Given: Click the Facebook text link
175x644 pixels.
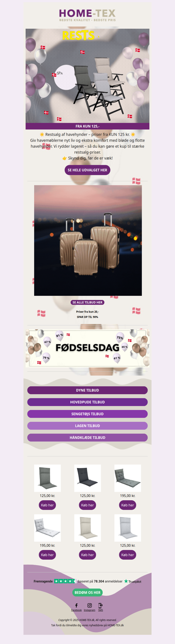Looking at the screenshot, I should click(x=77, y=610).
